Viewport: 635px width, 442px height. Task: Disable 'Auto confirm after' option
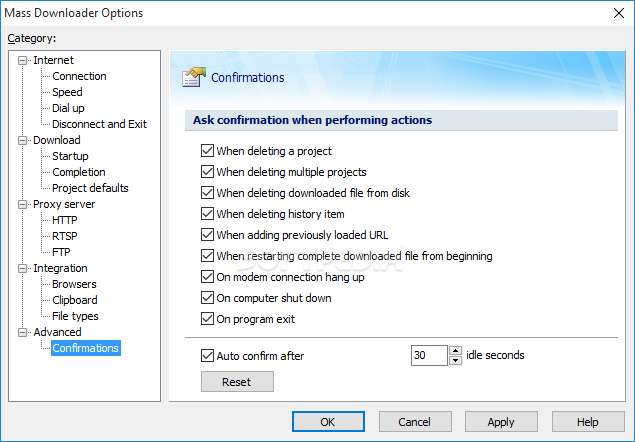208,355
